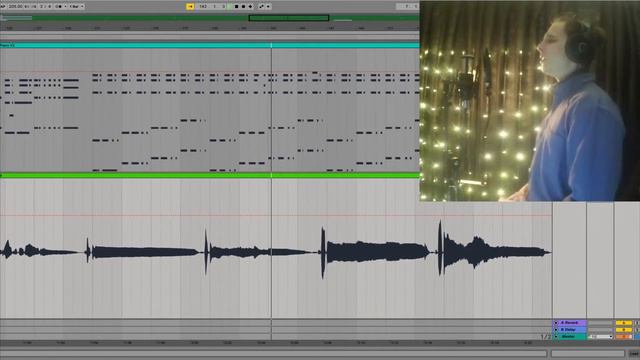Select the A Reverb return track name
640x360 pixels.
572,323
